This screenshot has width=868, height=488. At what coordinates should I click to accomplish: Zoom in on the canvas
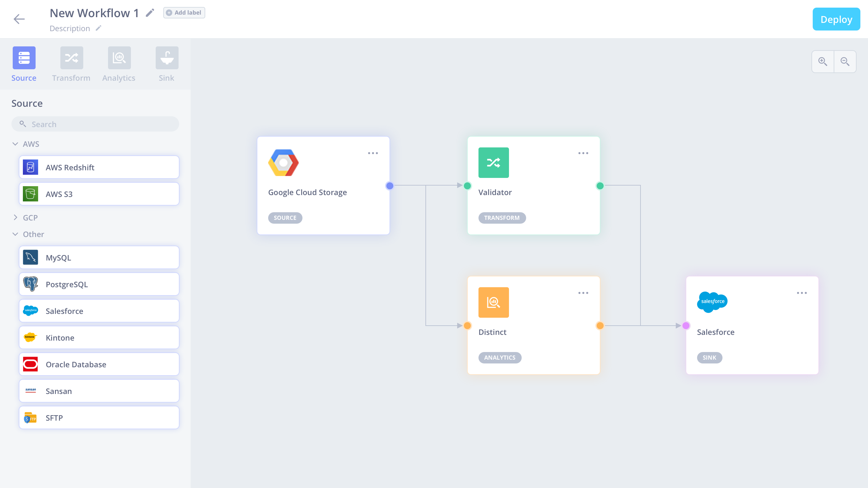(x=823, y=62)
